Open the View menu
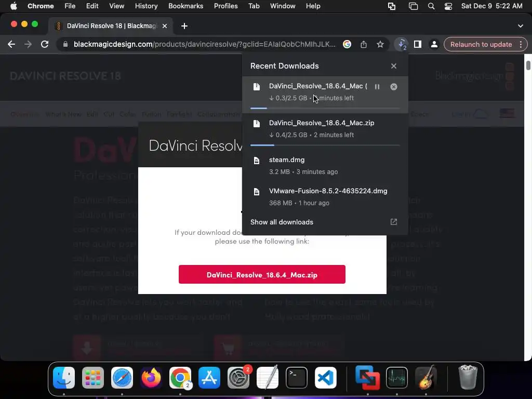The width and height of the screenshot is (532, 399). [x=117, y=6]
